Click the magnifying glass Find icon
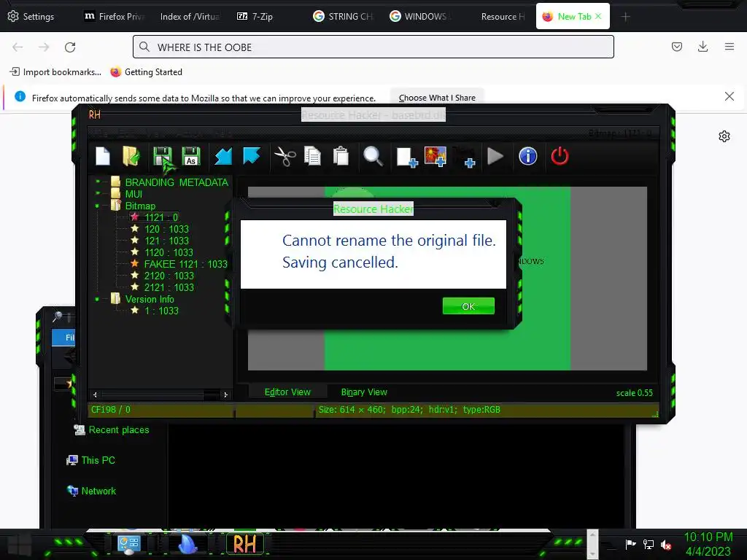Viewport: 747px width, 560px height. tap(373, 156)
